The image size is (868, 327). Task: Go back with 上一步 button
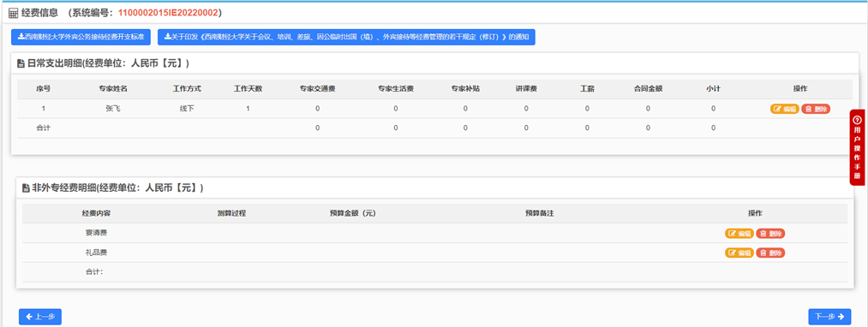(40, 317)
